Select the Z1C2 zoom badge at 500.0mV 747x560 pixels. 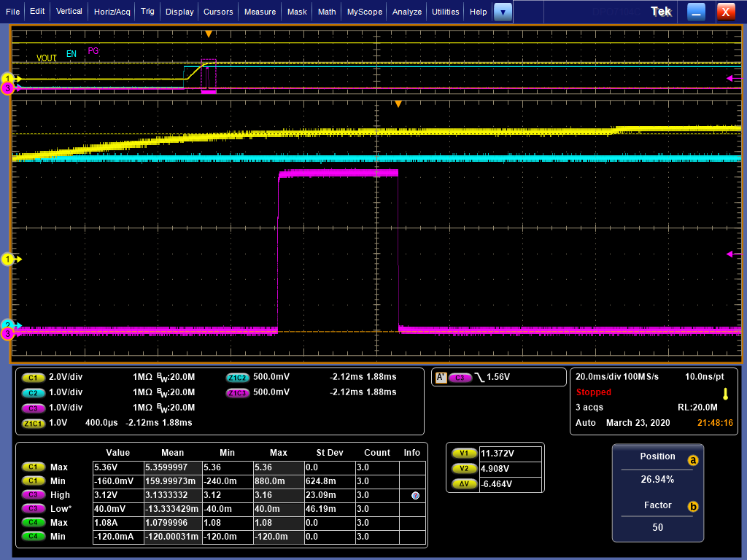point(237,377)
